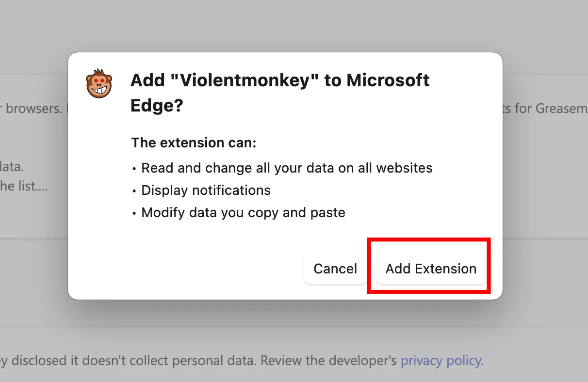Select "The extension can:" heading

(194, 143)
